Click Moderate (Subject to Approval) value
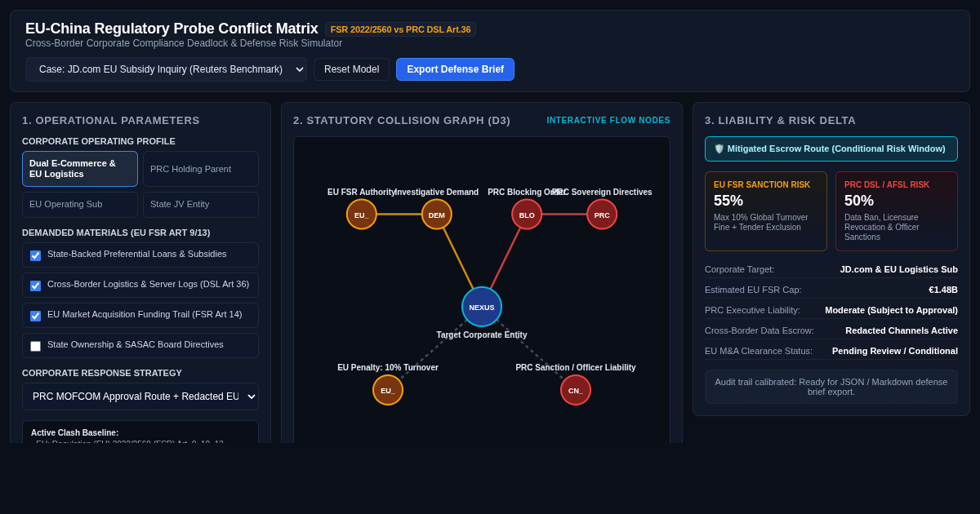The image size is (980, 514). point(891,310)
